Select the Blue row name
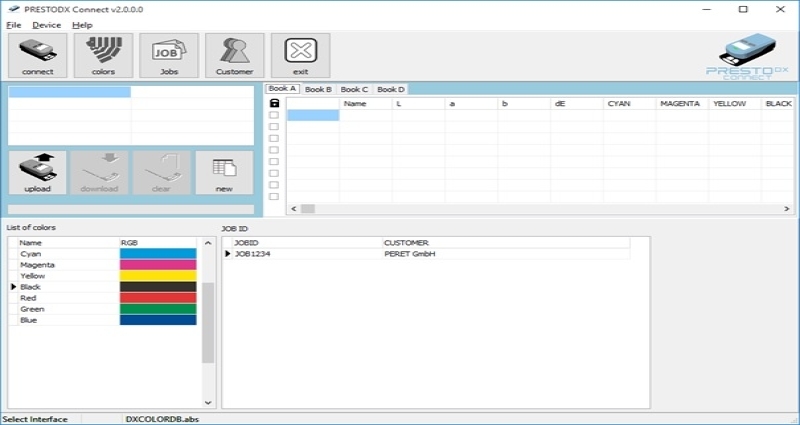This screenshot has width=800, height=425. (29, 320)
